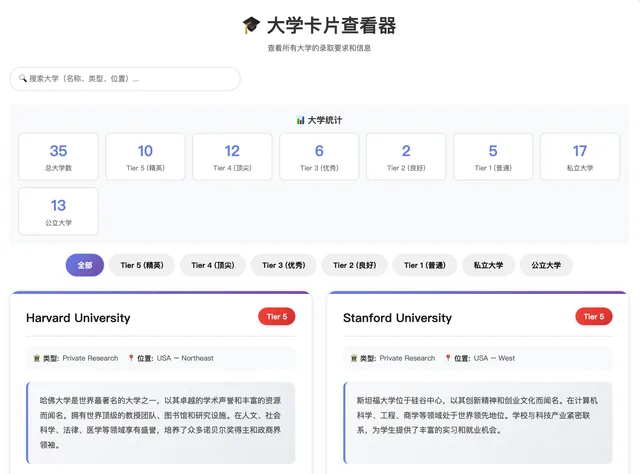Filter by Tier 4 (顶尖) pill

tap(213, 265)
